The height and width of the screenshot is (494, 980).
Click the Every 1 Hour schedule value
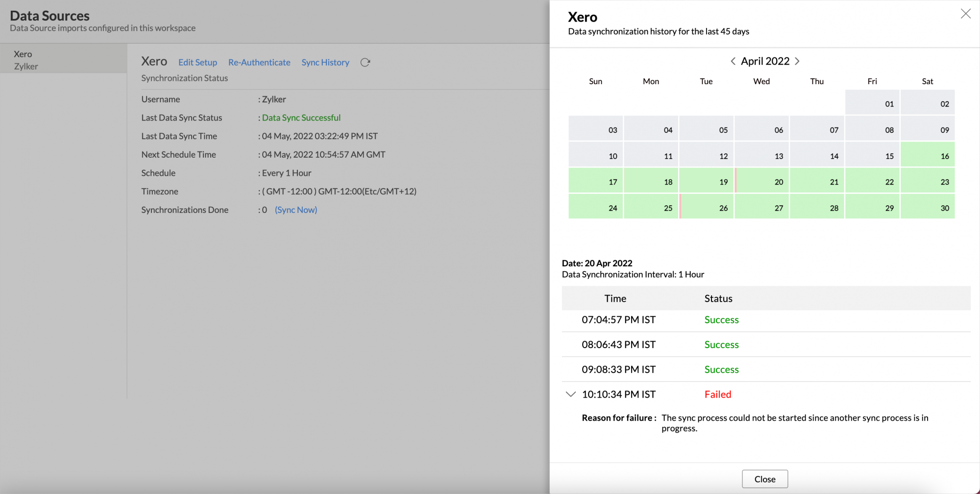[287, 173]
